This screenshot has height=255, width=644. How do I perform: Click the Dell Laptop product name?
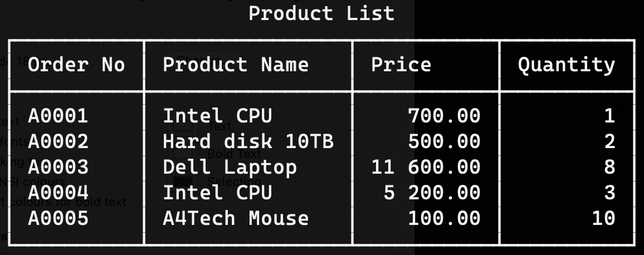tap(230, 167)
